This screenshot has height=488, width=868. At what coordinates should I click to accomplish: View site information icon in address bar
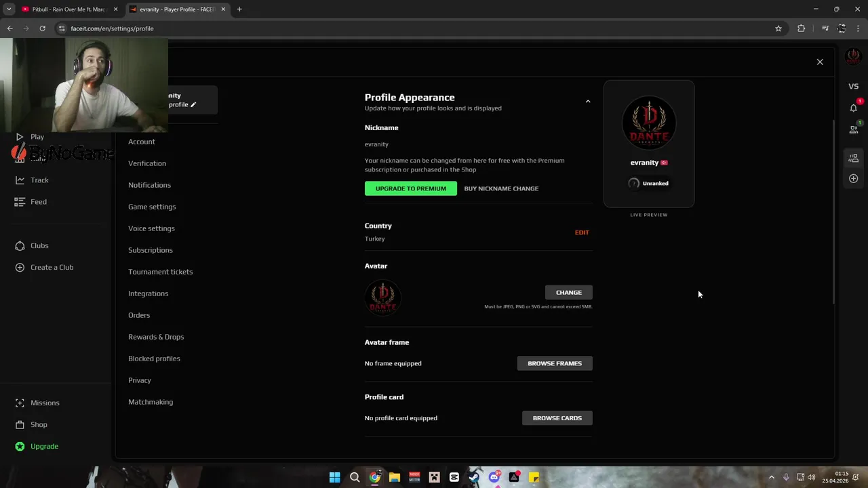(x=62, y=28)
